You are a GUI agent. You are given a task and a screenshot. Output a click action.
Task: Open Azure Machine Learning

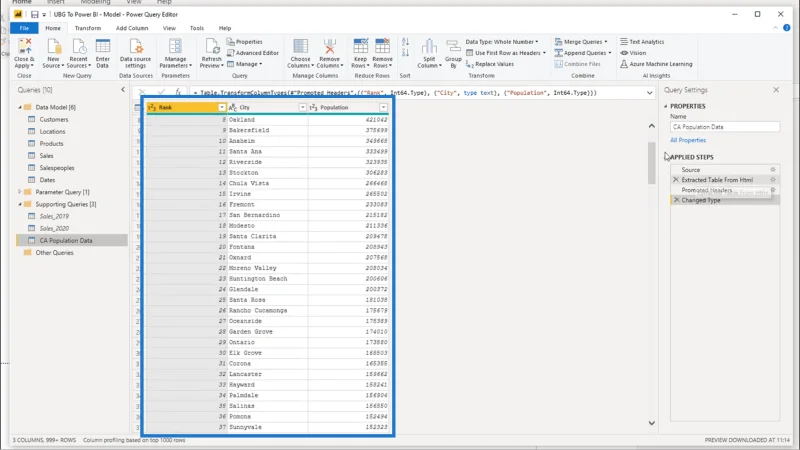coord(656,64)
